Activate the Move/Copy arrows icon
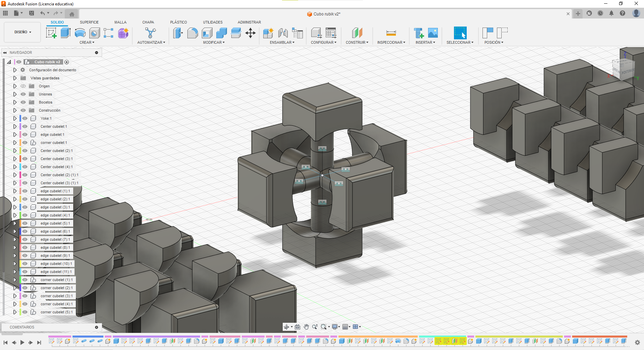 250,33
